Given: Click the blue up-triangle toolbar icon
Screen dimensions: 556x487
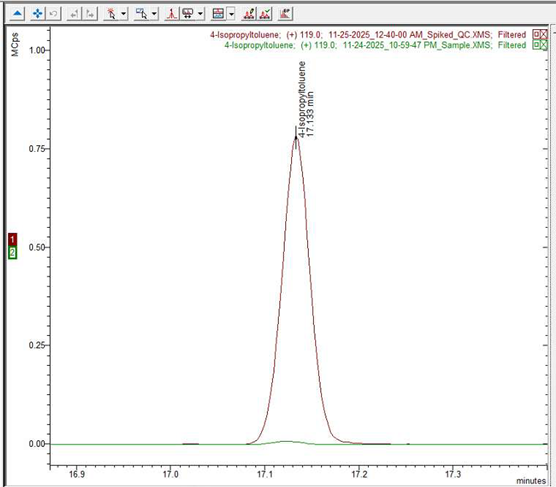Looking at the screenshot, I should (x=17, y=14).
